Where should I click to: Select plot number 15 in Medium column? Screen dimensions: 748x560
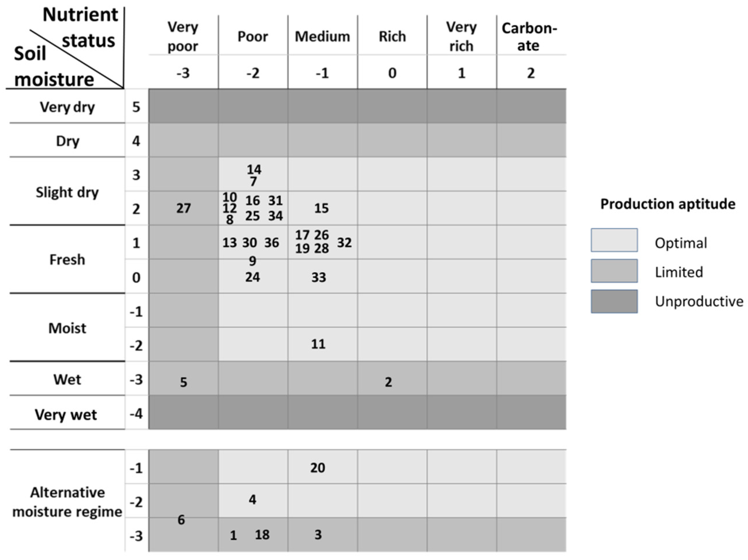[x=321, y=208]
